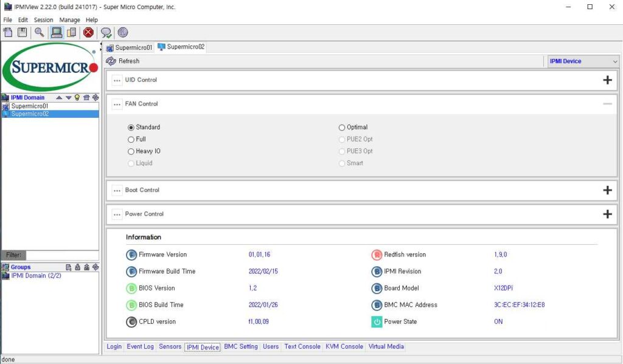This screenshot has width=623, height=364.
Task: Click the green Power State icon
Action: tap(377, 322)
